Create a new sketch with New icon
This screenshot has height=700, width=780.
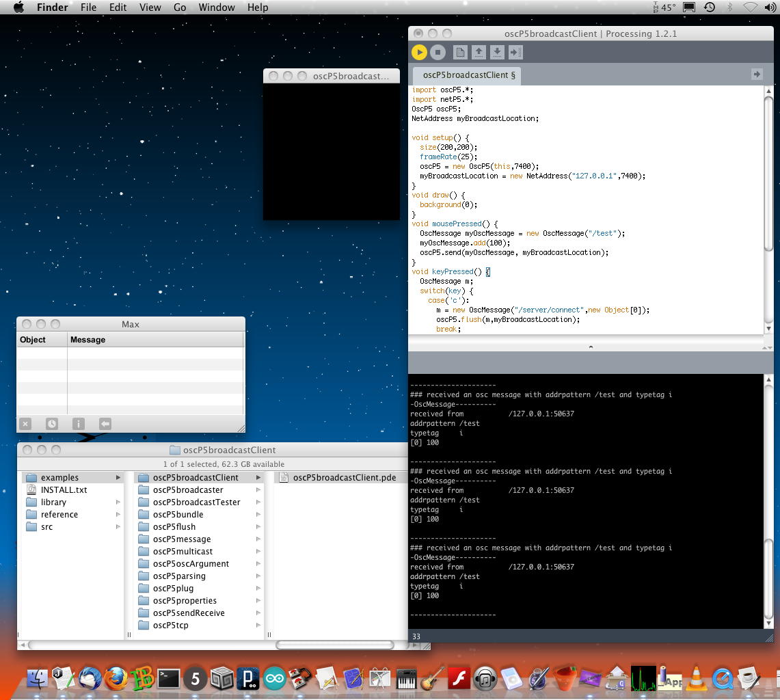tap(460, 52)
